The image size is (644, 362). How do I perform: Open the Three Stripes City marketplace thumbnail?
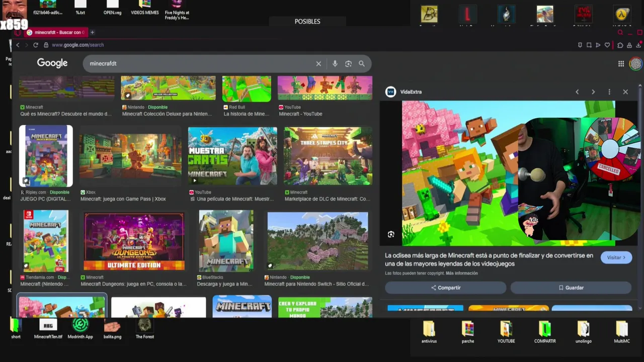[x=328, y=156]
